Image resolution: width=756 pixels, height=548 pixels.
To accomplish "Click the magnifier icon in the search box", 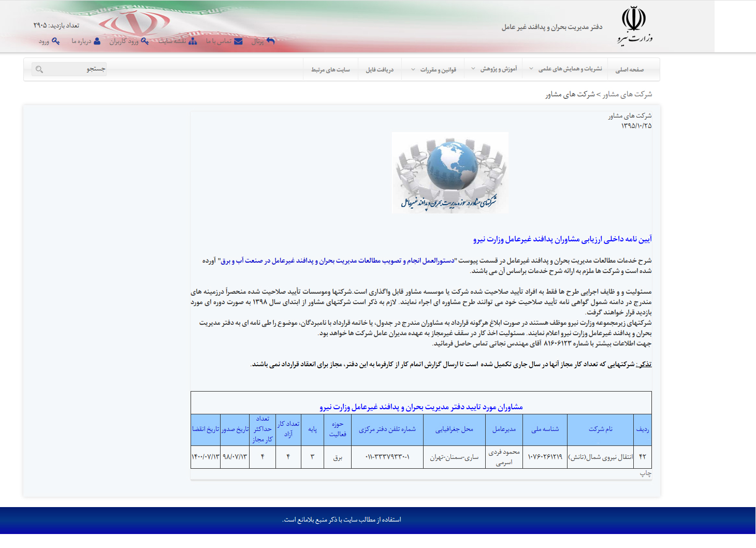I will 39,69.
